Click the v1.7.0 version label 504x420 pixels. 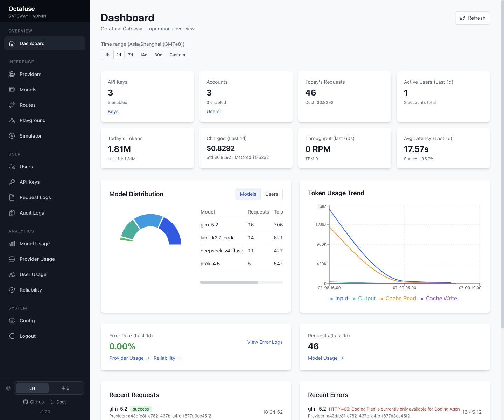(45, 412)
